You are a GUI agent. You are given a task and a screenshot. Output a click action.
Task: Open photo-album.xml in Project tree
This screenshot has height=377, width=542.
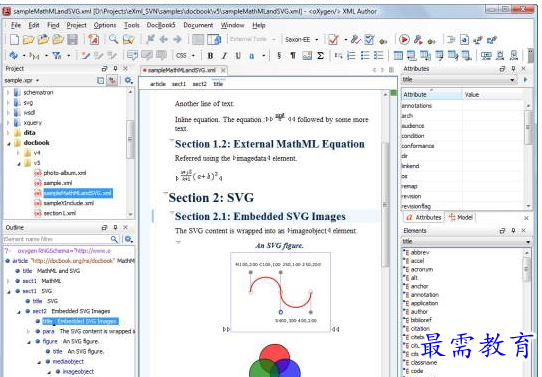[65, 173]
